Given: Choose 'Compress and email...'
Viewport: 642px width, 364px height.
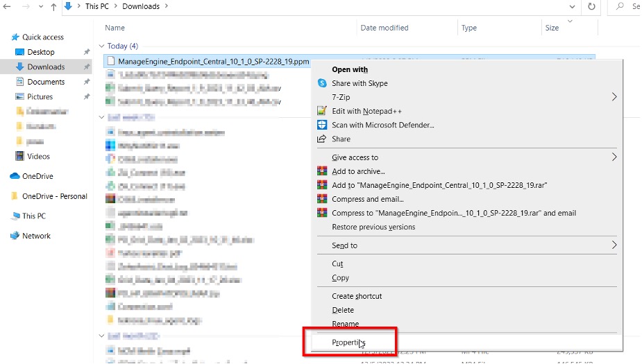Looking at the screenshot, I should 368,199.
